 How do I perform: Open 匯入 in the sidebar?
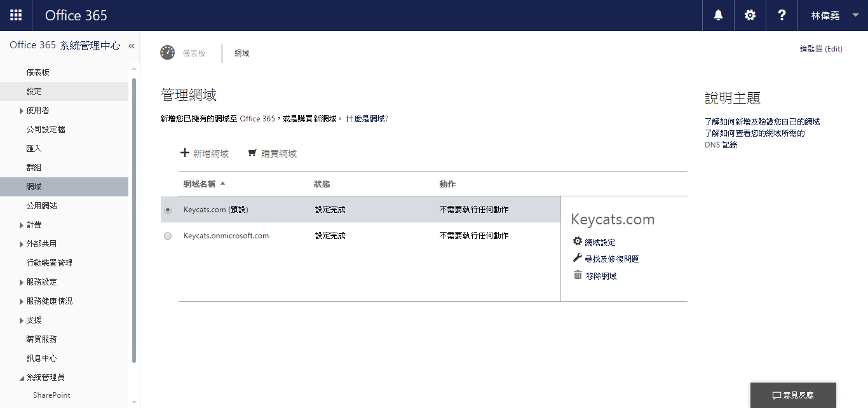tap(64, 149)
